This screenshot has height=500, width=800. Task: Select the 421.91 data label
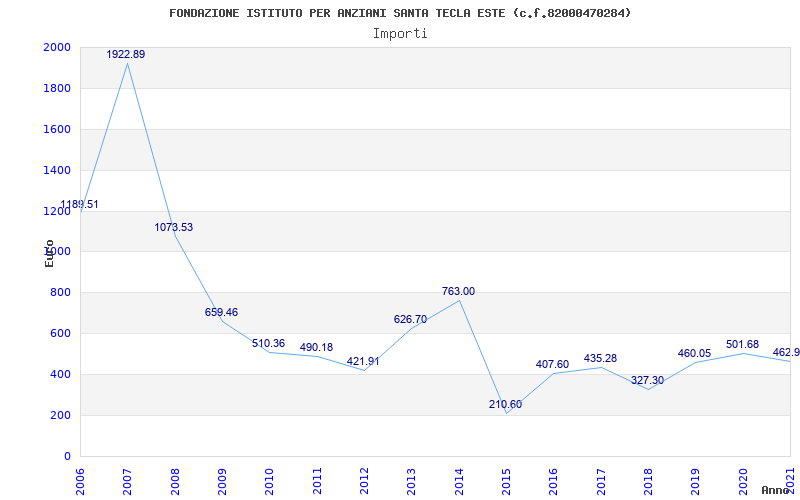[363, 361]
